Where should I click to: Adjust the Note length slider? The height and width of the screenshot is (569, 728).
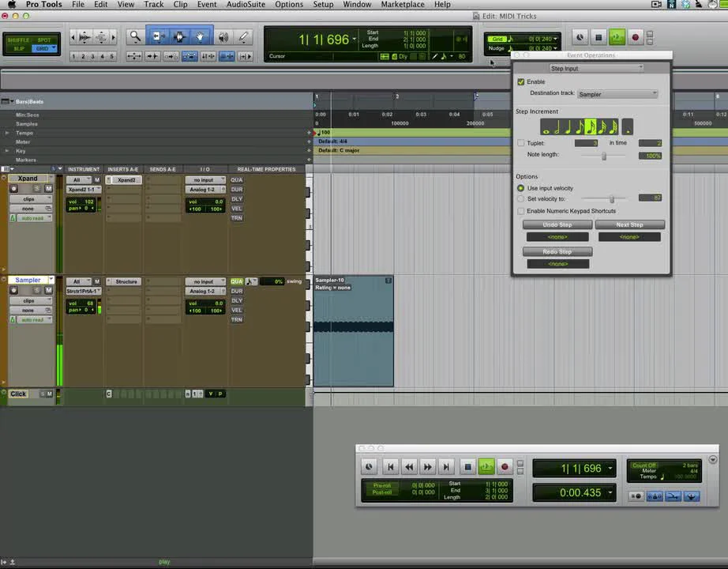[604, 156]
